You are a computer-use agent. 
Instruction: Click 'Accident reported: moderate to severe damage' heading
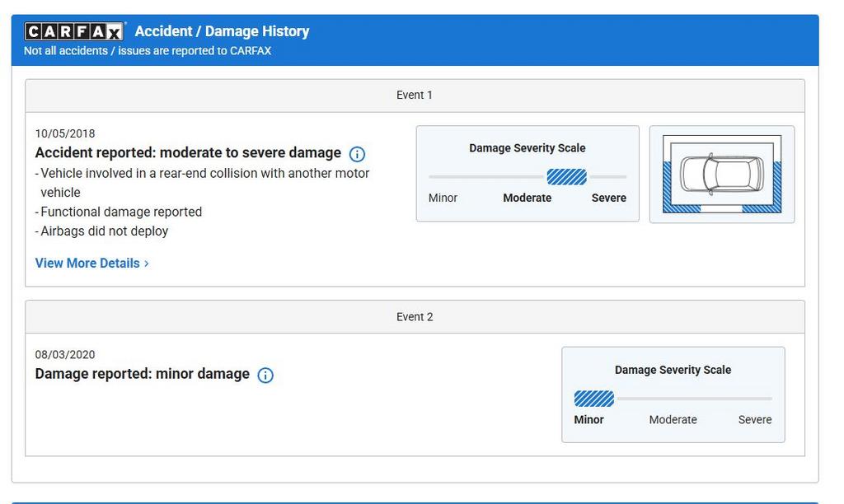point(188,152)
